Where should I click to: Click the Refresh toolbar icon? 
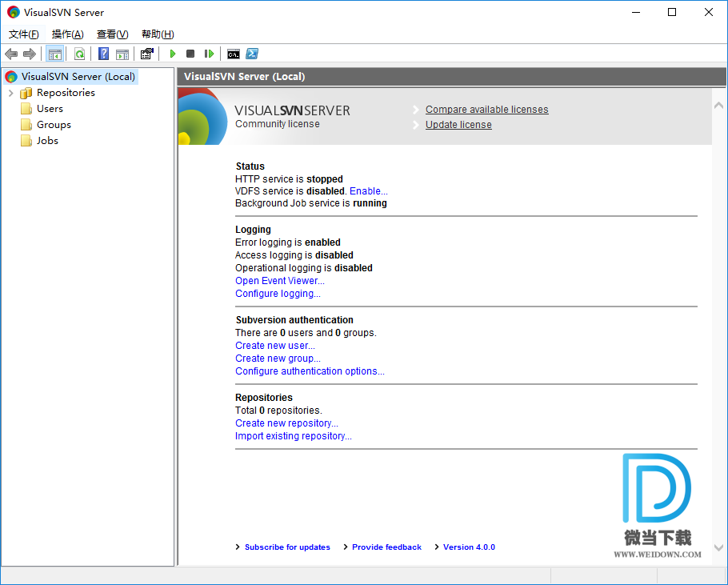[79, 54]
